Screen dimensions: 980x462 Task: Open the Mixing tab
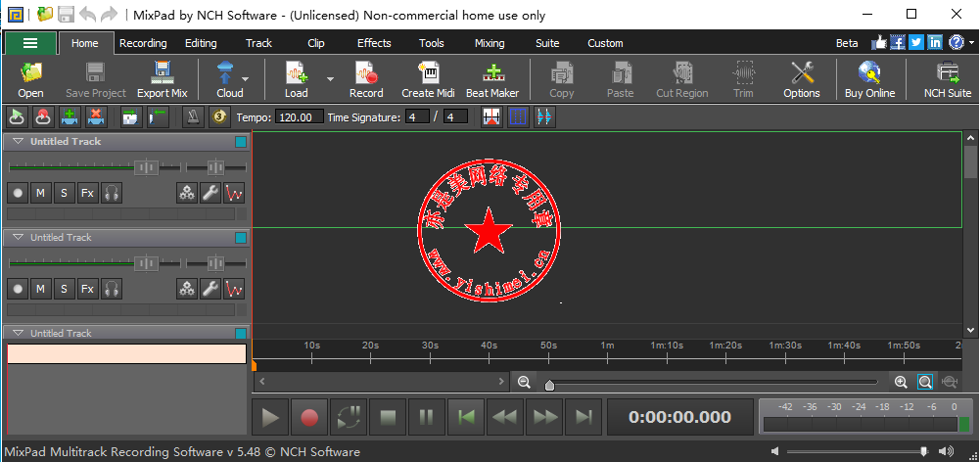tap(490, 43)
